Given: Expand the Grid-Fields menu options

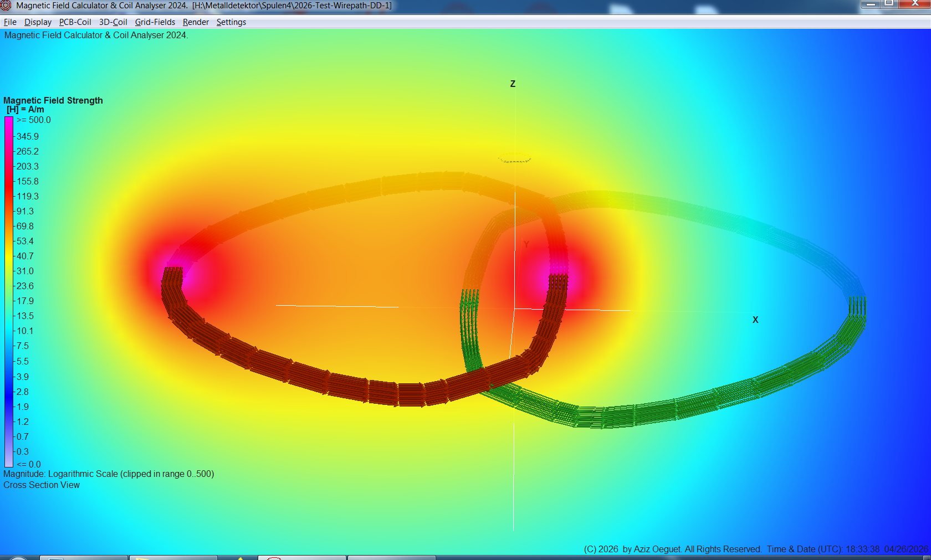Looking at the screenshot, I should pyautogui.click(x=155, y=22).
